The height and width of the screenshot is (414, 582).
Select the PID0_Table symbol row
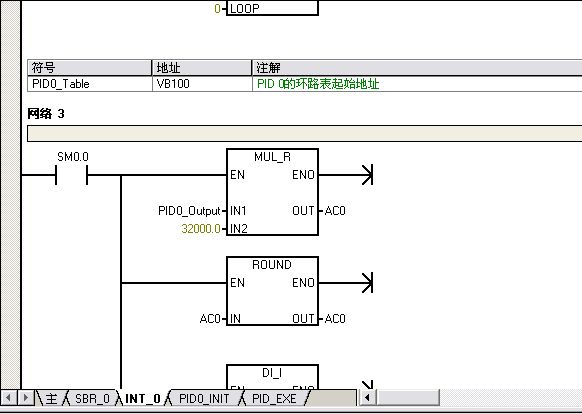point(304,84)
